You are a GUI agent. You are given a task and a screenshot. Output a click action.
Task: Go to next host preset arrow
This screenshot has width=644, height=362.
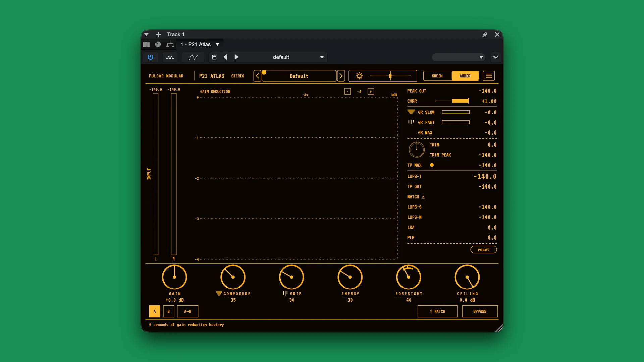pyautogui.click(x=236, y=57)
